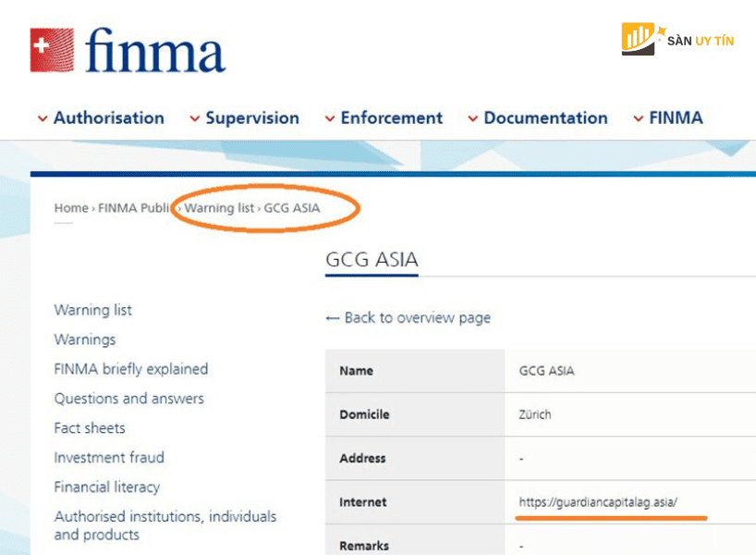Click the Sàn Uy Tín chart logo icon

641,39
